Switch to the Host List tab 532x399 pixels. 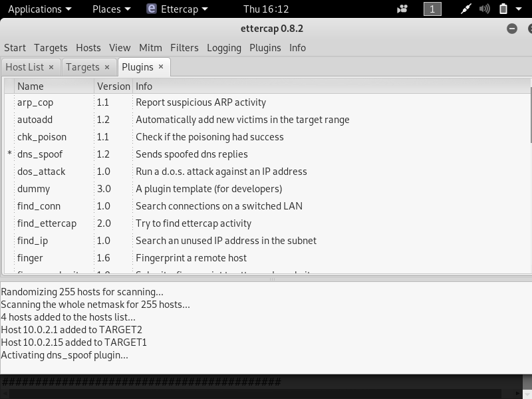[25, 67]
